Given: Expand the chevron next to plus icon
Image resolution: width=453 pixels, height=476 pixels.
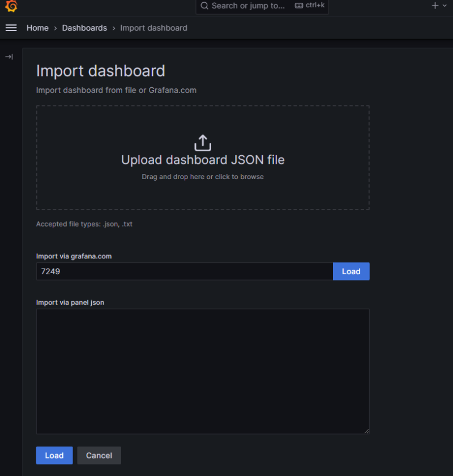Looking at the screenshot, I should (x=445, y=6).
